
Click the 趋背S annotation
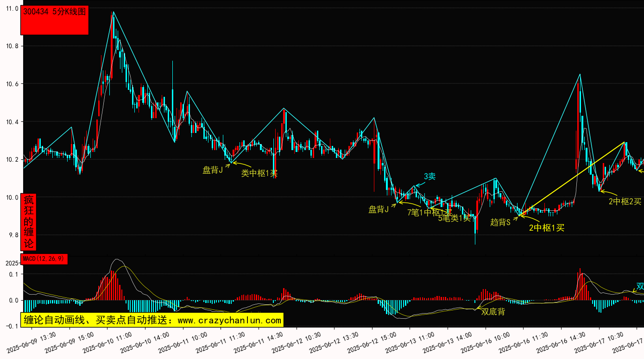pos(500,222)
